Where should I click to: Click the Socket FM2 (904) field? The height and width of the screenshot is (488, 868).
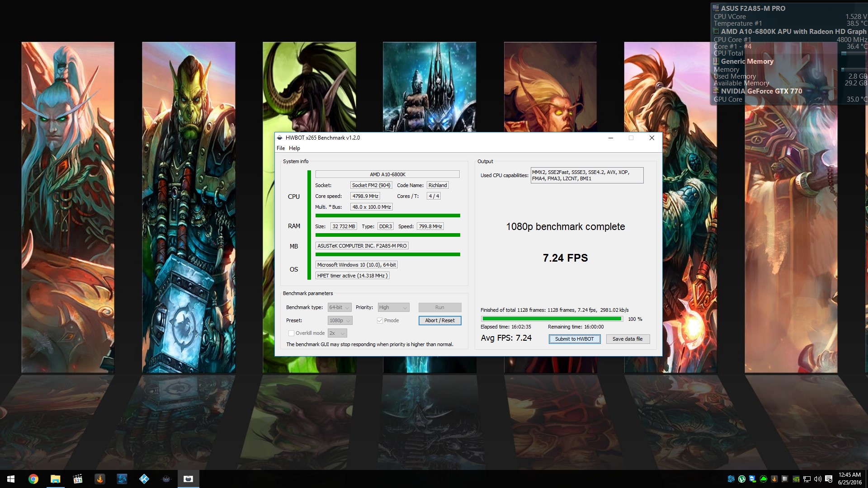coord(371,185)
